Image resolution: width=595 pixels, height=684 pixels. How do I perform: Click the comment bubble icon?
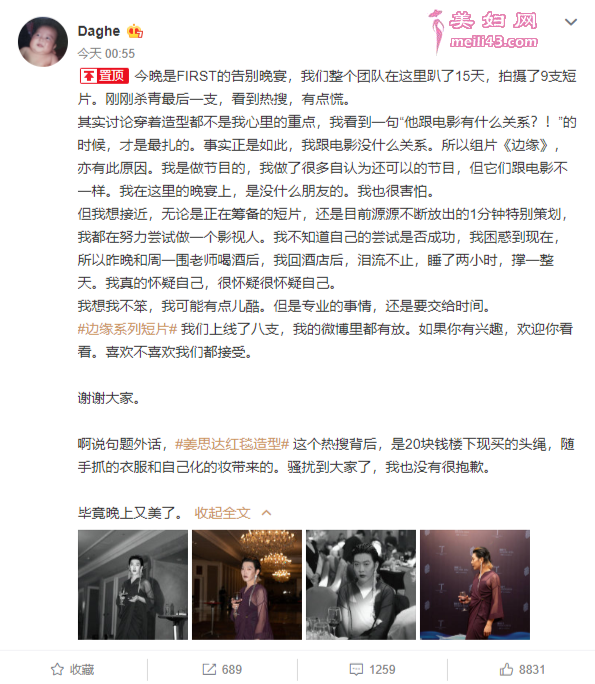(x=356, y=669)
